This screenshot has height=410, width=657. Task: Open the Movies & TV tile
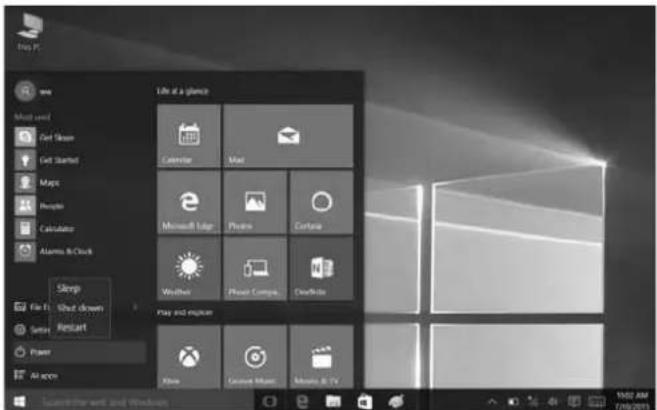(x=321, y=357)
